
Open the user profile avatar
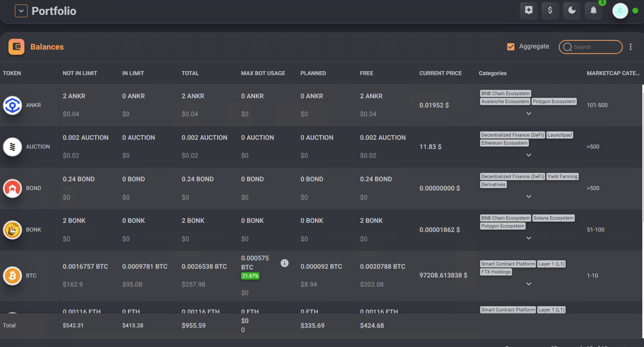[x=620, y=11]
